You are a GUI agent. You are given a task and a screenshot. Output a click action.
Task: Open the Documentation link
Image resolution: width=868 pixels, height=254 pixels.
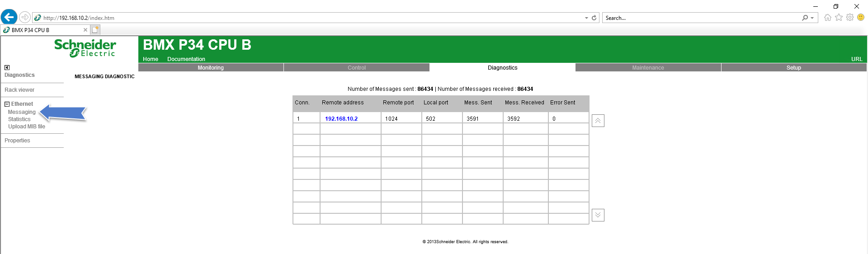[x=186, y=59]
